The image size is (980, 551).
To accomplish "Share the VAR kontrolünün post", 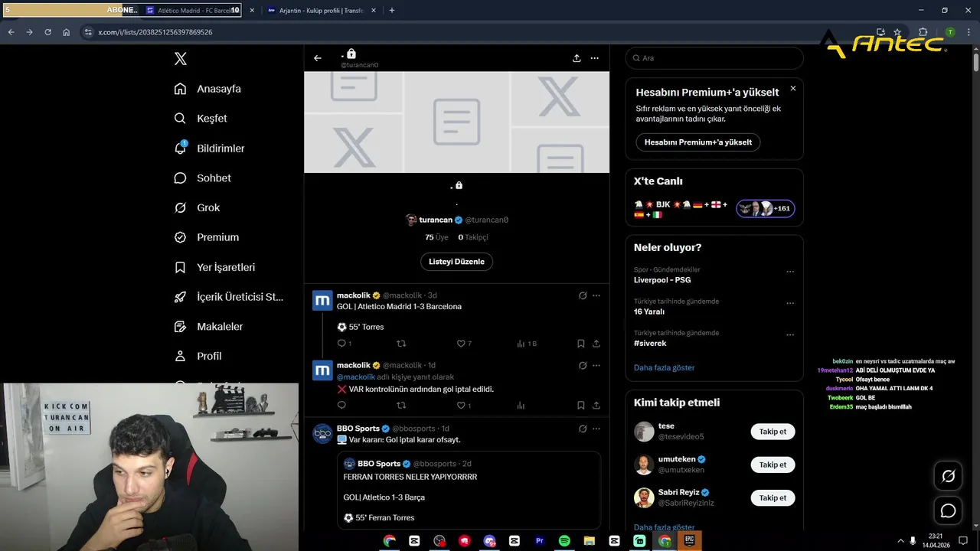I will tap(596, 406).
